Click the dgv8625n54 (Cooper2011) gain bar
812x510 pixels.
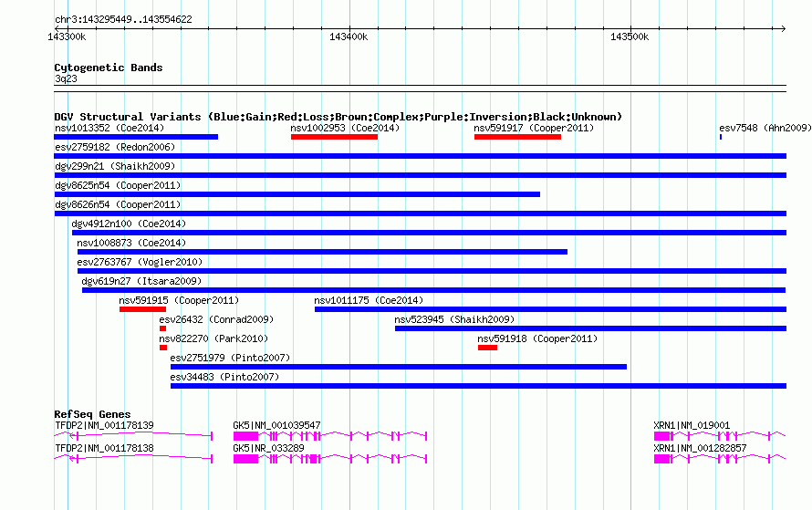click(x=297, y=194)
